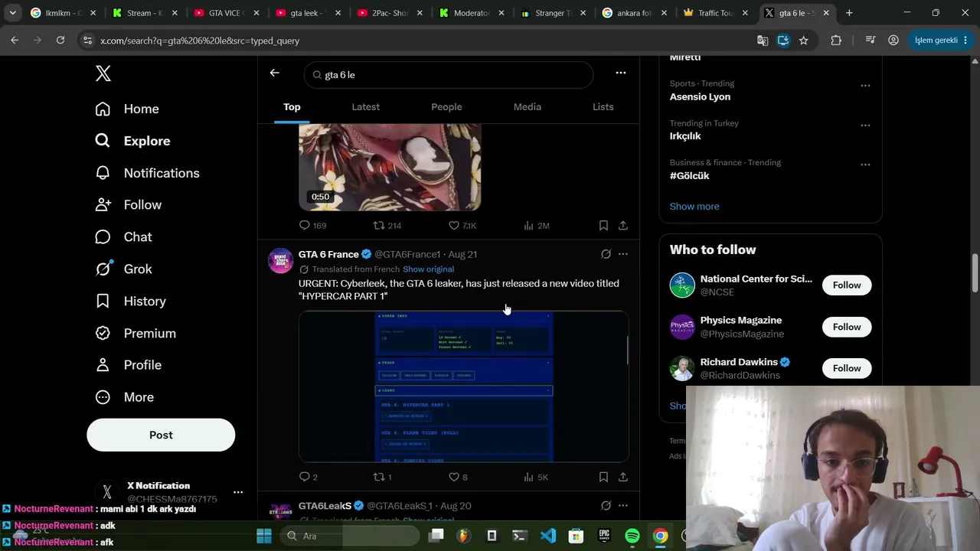
Task: Click the back arrow beside the search box
Action: pos(275,73)
